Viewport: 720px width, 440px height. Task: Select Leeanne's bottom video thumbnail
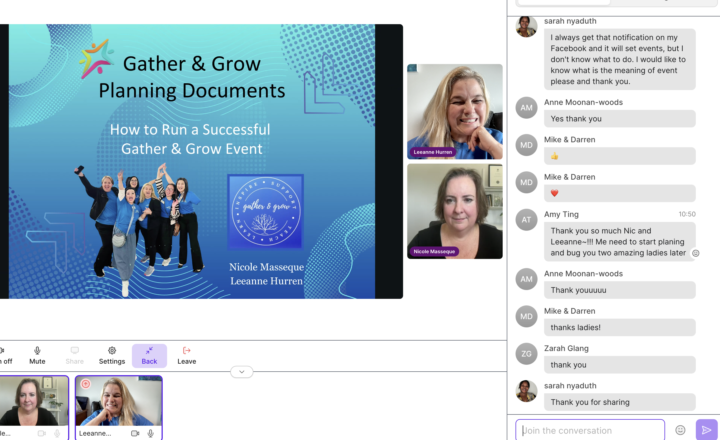119,407
